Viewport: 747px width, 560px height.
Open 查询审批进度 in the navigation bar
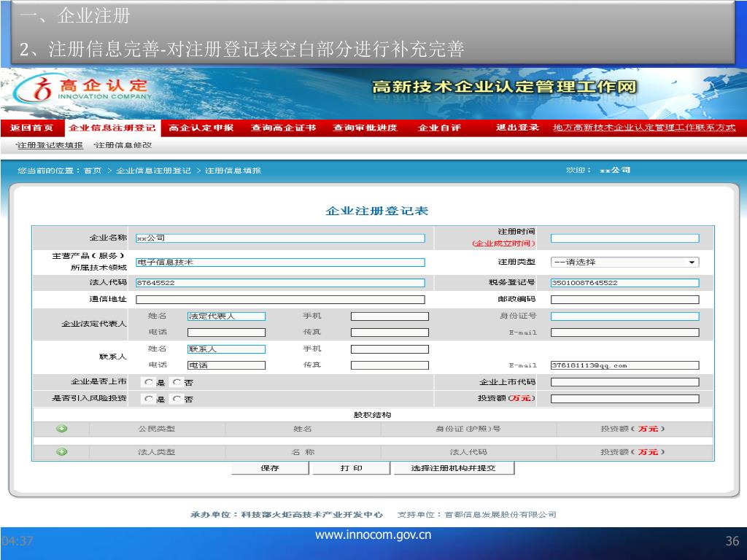click(x=365, y=128)
